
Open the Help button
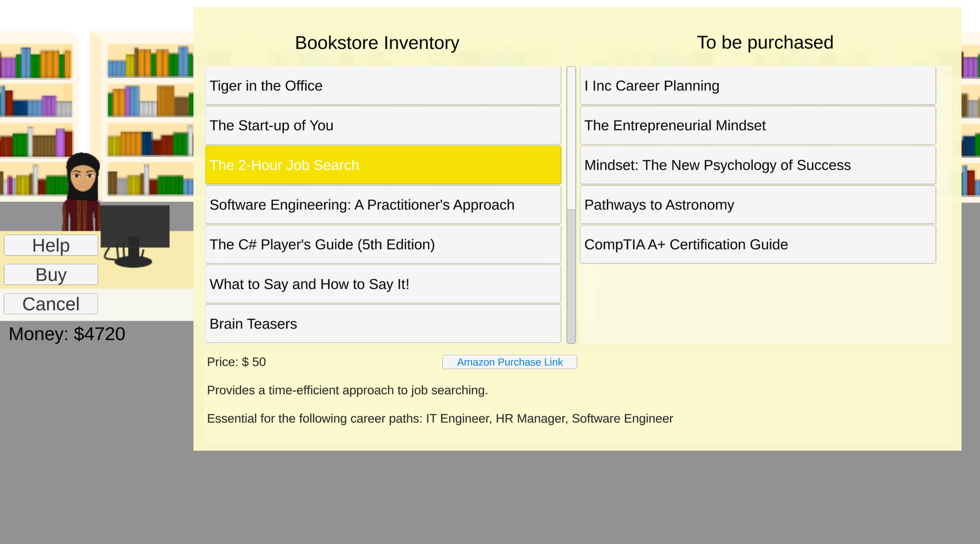[x=51, y=245]
